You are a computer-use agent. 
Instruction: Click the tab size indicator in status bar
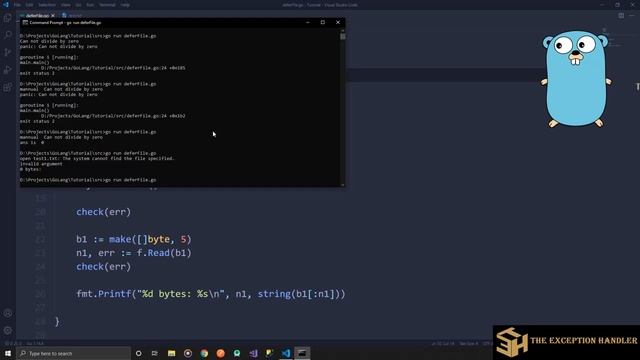coord(469,344)
